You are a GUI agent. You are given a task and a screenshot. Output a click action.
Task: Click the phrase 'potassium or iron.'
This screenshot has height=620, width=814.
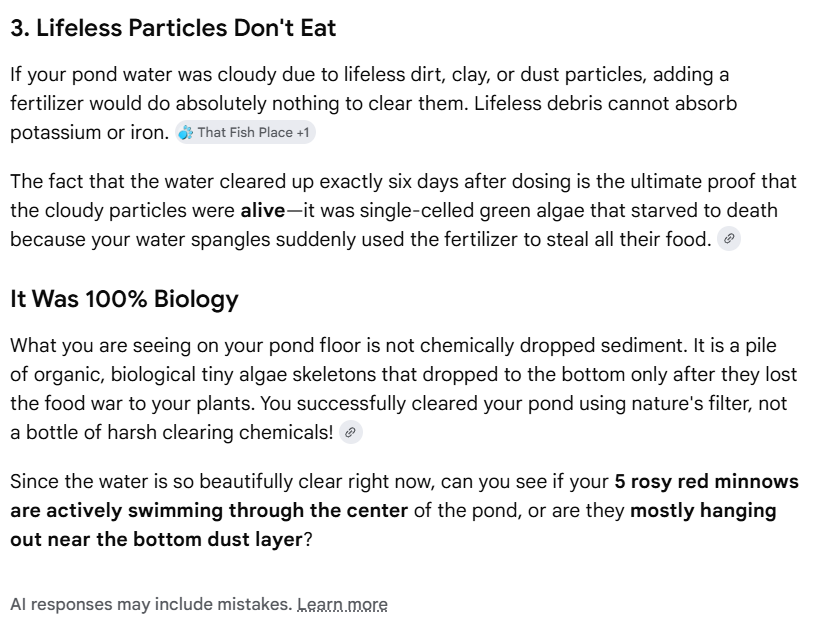90,132
